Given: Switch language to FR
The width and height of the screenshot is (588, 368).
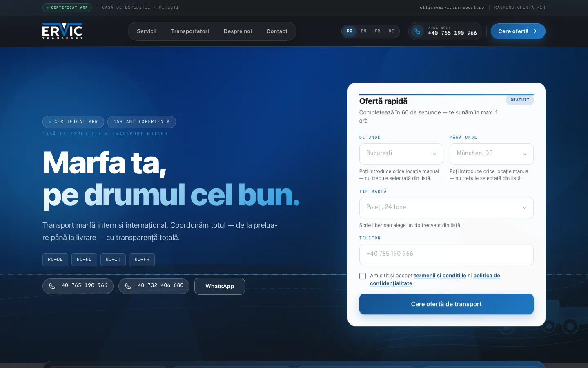Looking at the screenshot, I should coord(377,31).
